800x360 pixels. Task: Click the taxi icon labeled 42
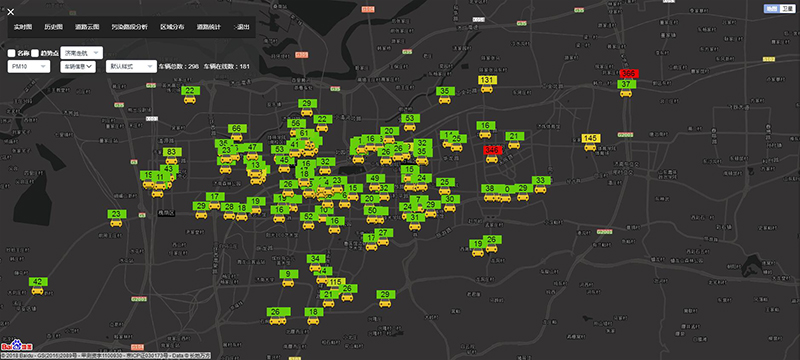click(37, 291)
